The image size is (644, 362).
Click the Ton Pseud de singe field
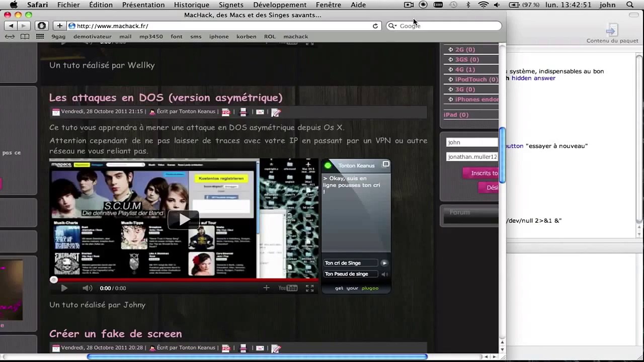pos(351,274)
